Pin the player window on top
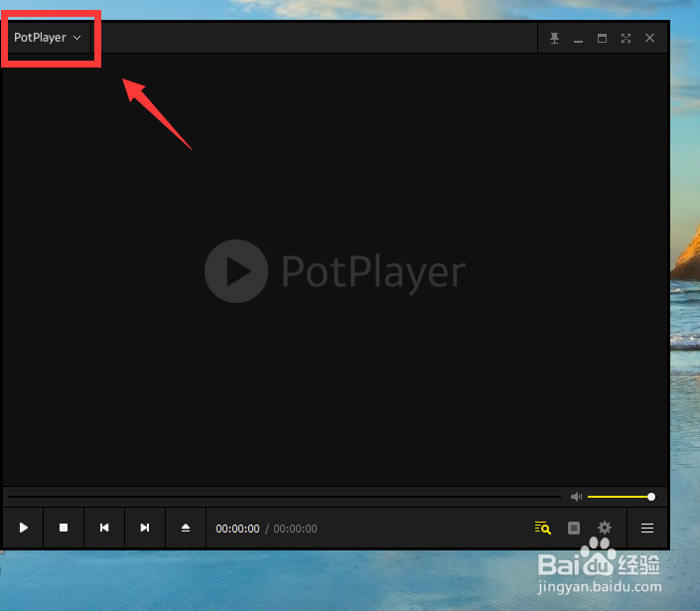The image size is (700, 611). click(554, 38)
